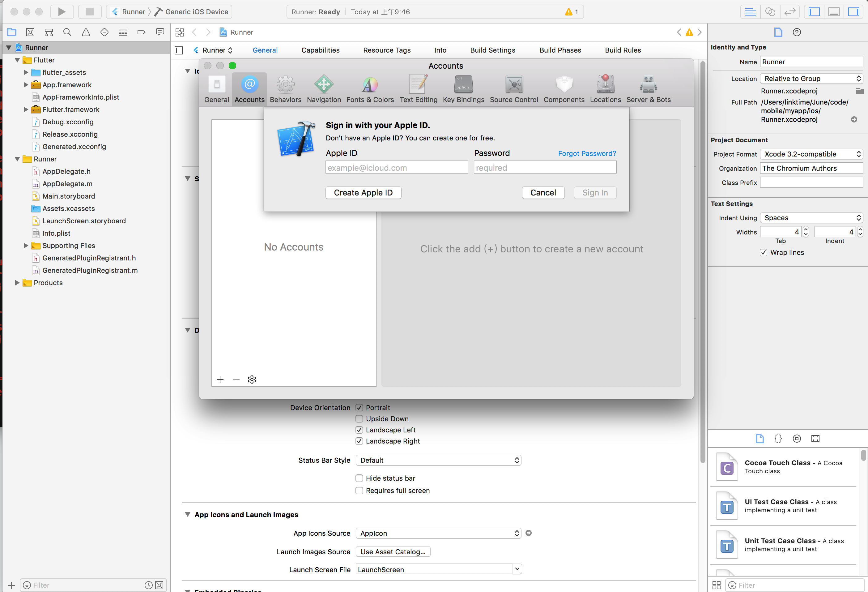Open the Indent Using dropdown

812,217
